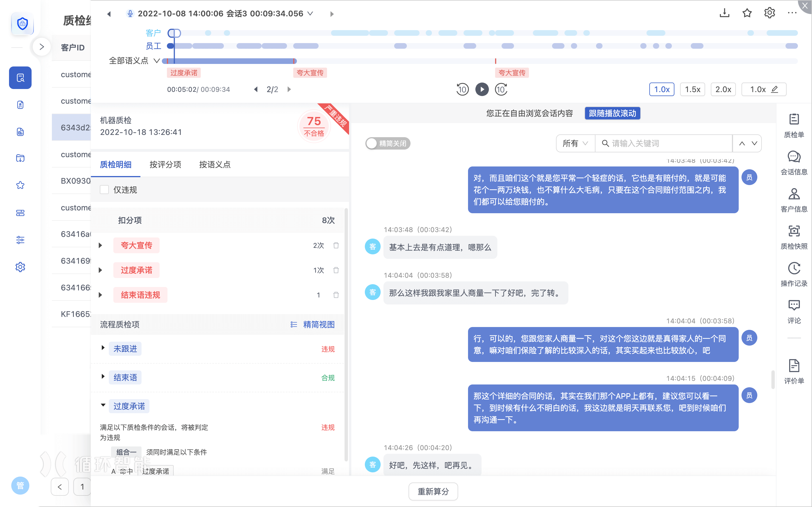This screenshot has height=507, width=812.
Task: Open the 所有 speaker filter dropdown
Action: click(575, 144)
